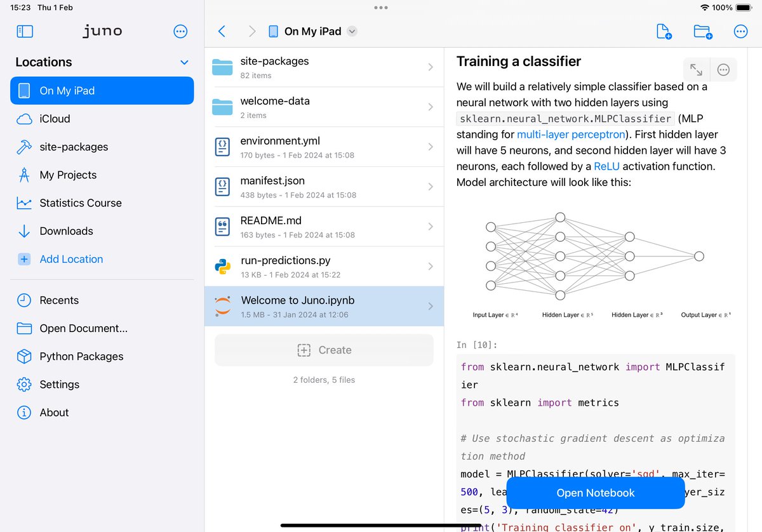Click the chevron on README.md row
This screenshot has width=762, height=532.
pos(431,227)
